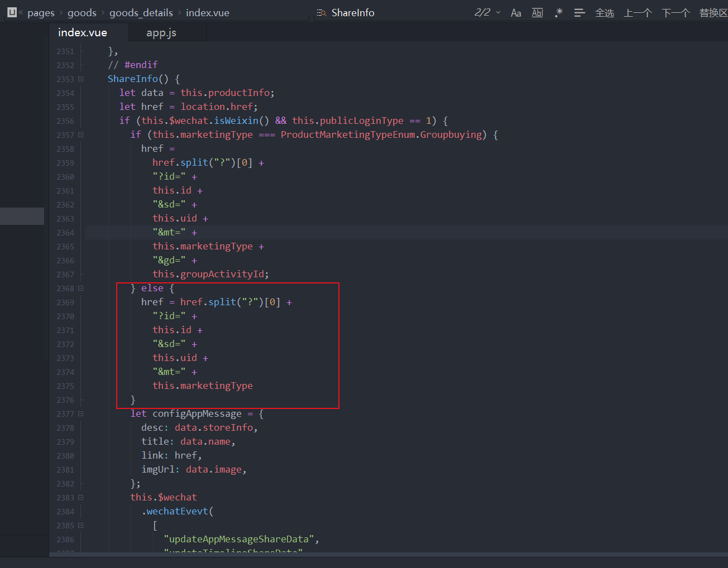Click ProductMarketingTypeEnum.Groupbuying text

[x=381, y=134]
